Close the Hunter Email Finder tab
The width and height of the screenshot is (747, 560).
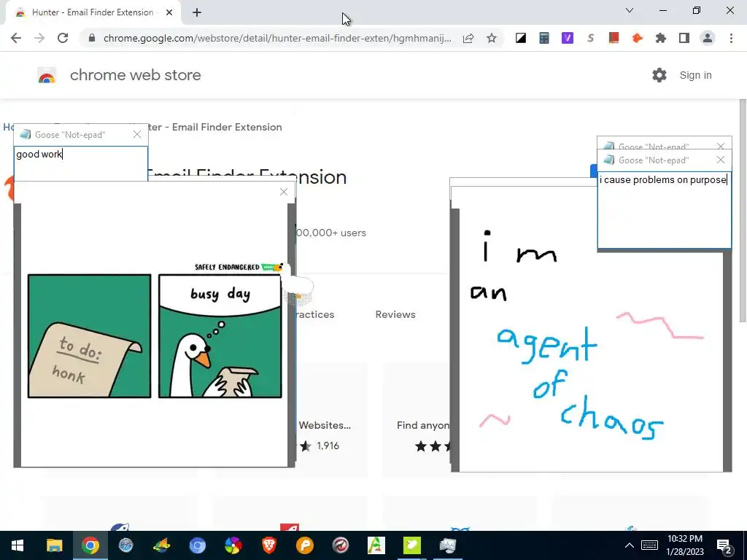169,12
